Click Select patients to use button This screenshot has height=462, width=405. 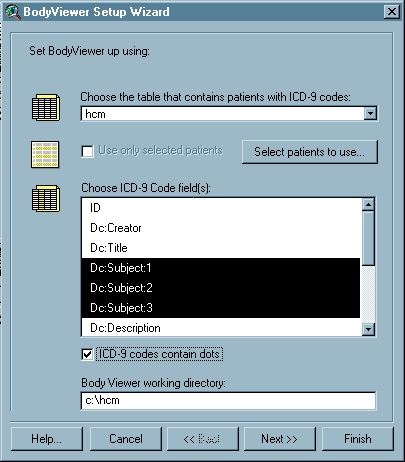click(x=310, y=152)
